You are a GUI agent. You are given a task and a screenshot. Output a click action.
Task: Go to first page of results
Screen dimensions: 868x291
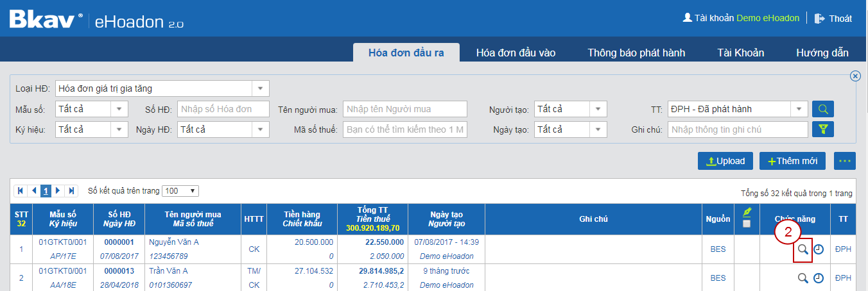point(21,191)
